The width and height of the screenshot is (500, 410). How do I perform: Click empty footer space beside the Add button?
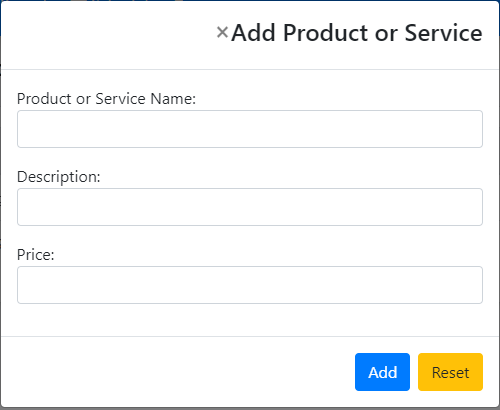(177, 372)
